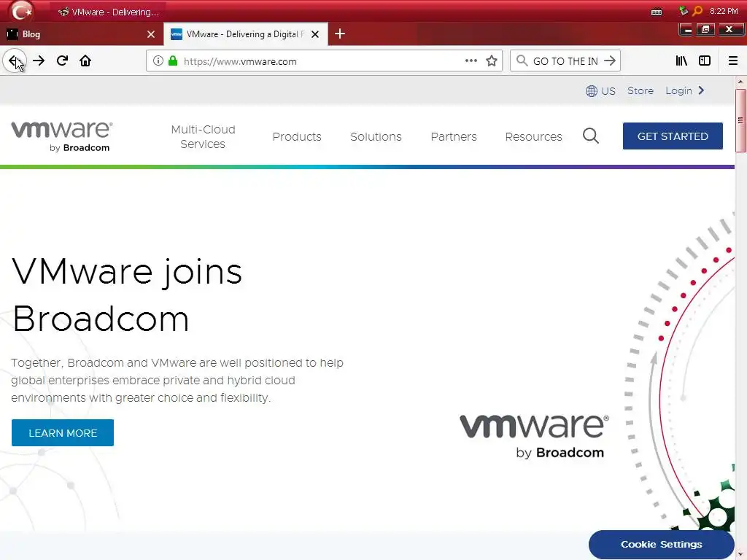Screen dimensions: 747x560
Task: Click the forward navigation arrow
Action: pos(39,61)
